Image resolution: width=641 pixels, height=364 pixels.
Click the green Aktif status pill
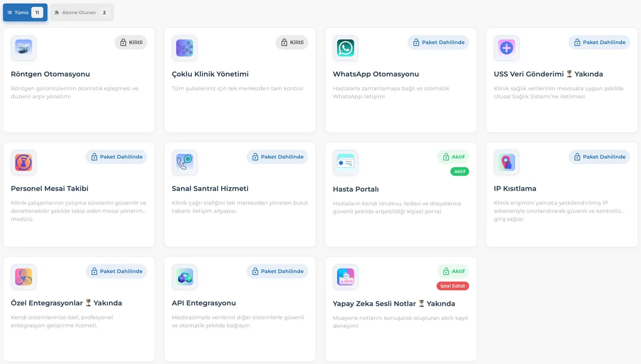tap(459, 171)
